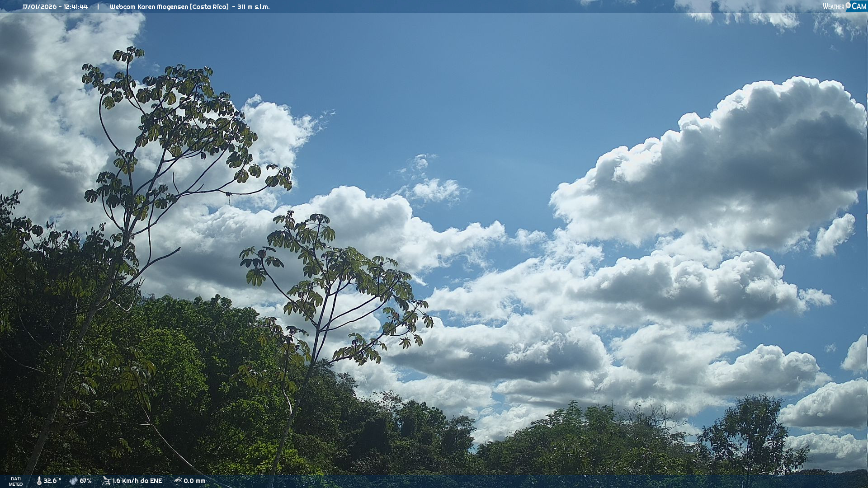
Task: Click the 12:41:44 time stamp
Action: [x=76, y=7]
